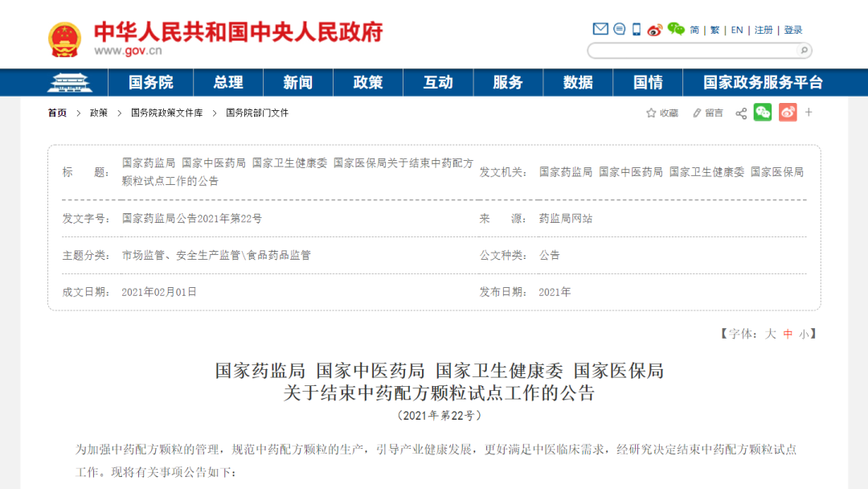Click the national emblem logo
The height and width of the screenshot is (489, 868).
(64, 39)
